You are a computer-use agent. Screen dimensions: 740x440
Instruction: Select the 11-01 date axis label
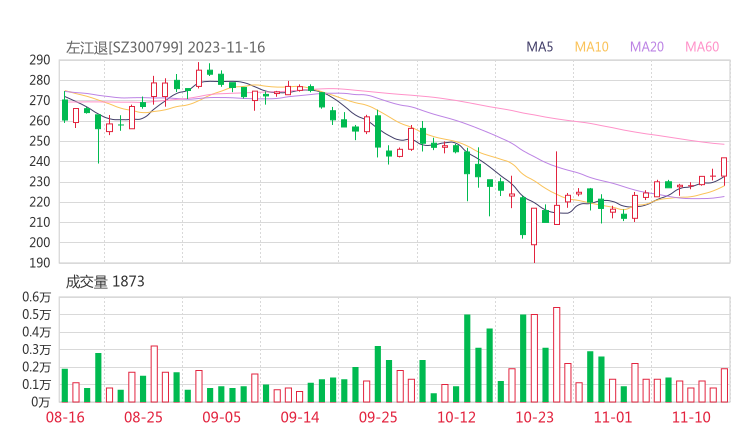[613, 417]
